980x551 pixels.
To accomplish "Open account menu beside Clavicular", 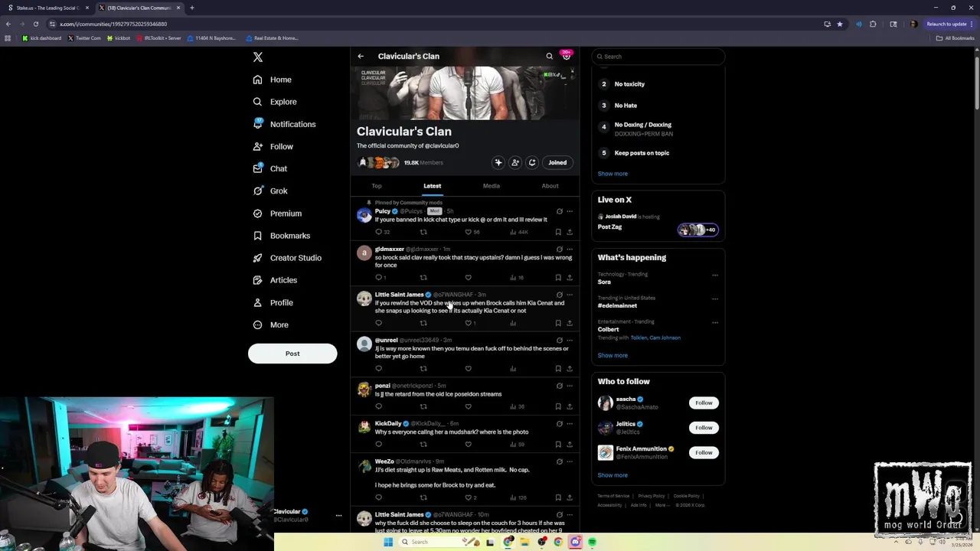I will tap(338, 515).
